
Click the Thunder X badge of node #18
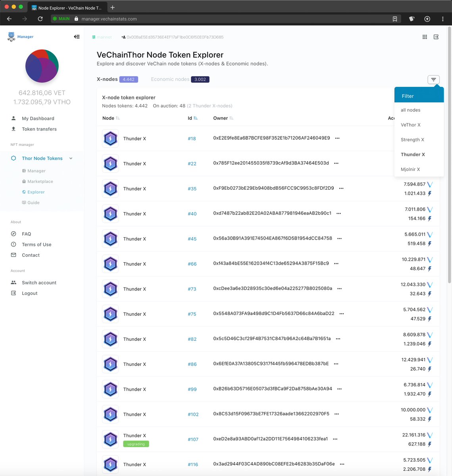point(110,138)
